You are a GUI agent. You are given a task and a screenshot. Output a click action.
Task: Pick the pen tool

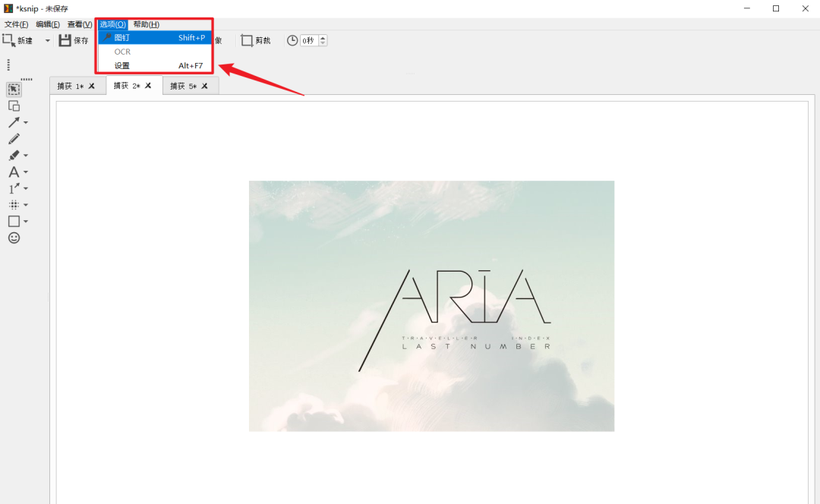coord(14,139)
